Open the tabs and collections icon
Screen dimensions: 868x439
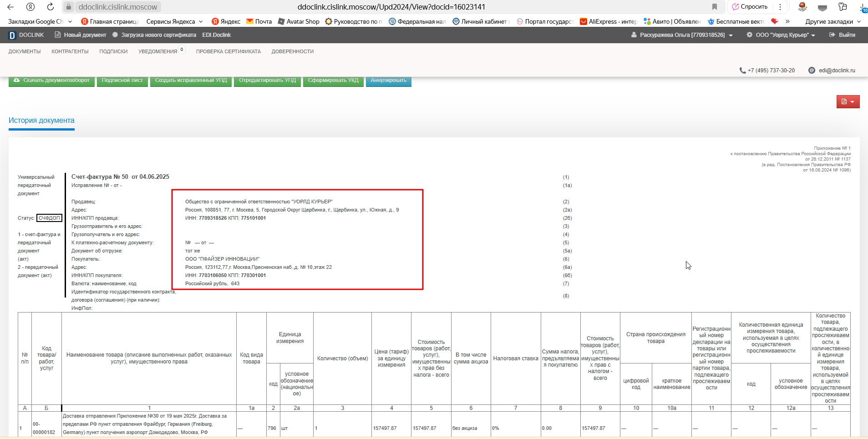(843, 7)
